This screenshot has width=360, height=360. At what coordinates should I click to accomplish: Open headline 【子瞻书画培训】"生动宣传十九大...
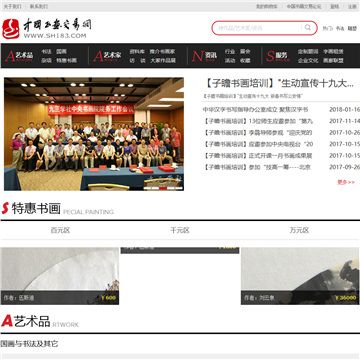(x=279, y=84)
